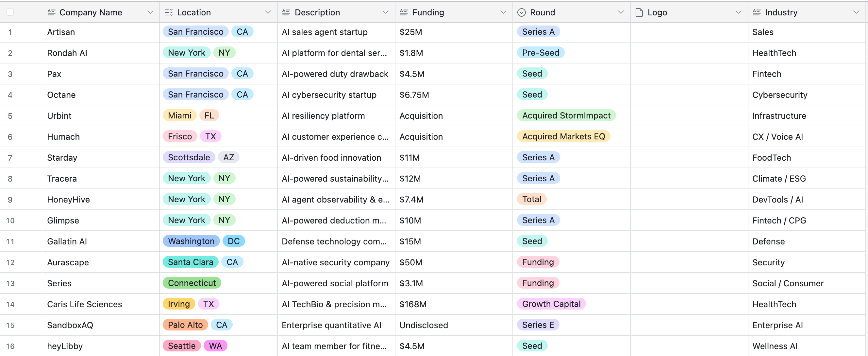Click the Palo Alto location tag
Screen dimensions: 868x356
(185, 325)
